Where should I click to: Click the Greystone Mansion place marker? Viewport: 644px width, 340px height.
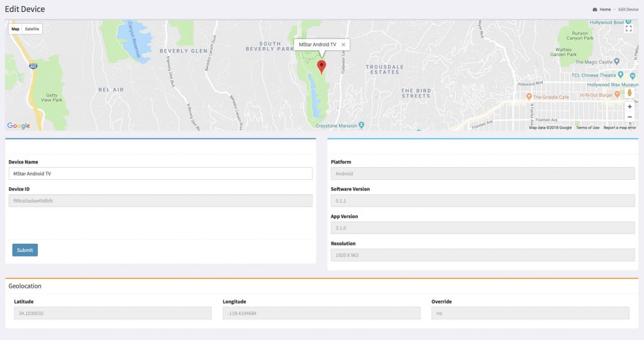[362, 125]
